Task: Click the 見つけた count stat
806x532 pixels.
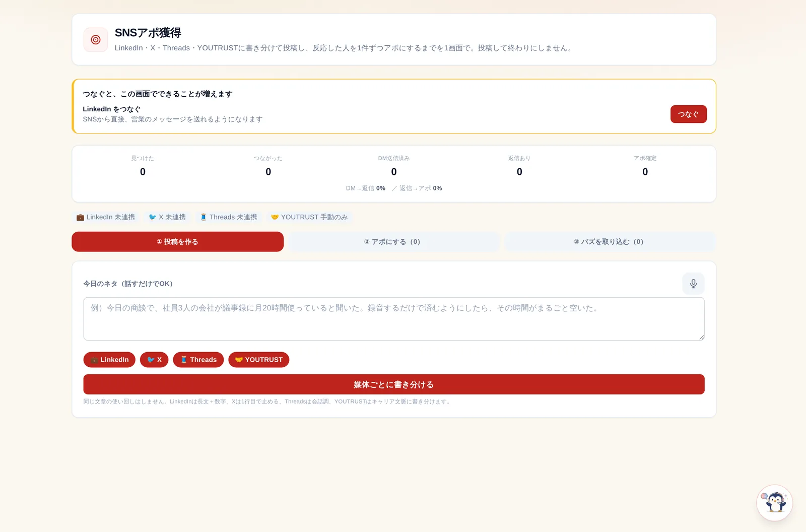Action: coord(143,166)
